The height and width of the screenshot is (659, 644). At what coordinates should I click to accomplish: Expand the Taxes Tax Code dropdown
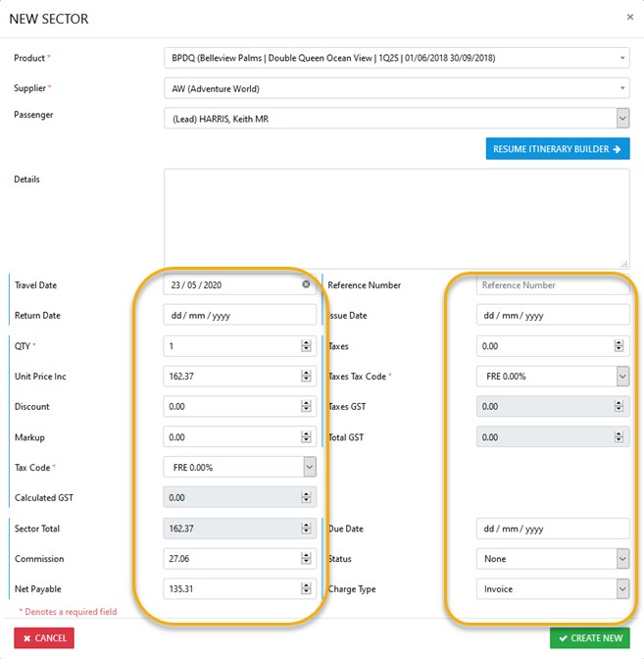coord(621,376)
